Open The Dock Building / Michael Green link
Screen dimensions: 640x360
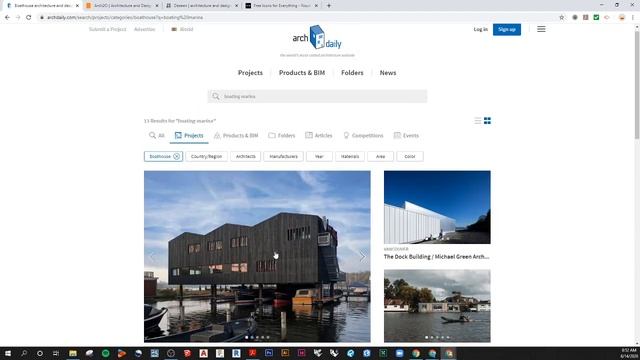(x=436, y=257)
